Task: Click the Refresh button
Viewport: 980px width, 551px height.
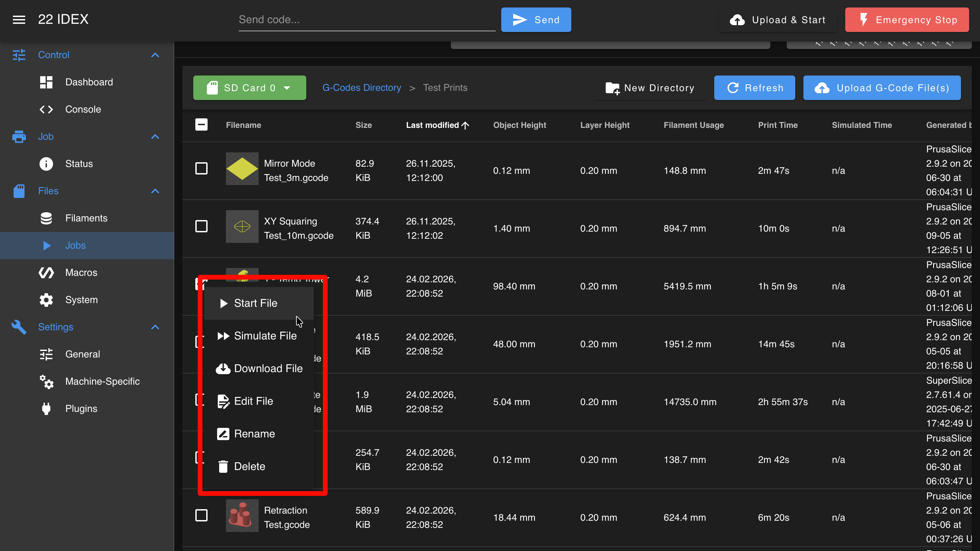Action: [x=754, y=88]
